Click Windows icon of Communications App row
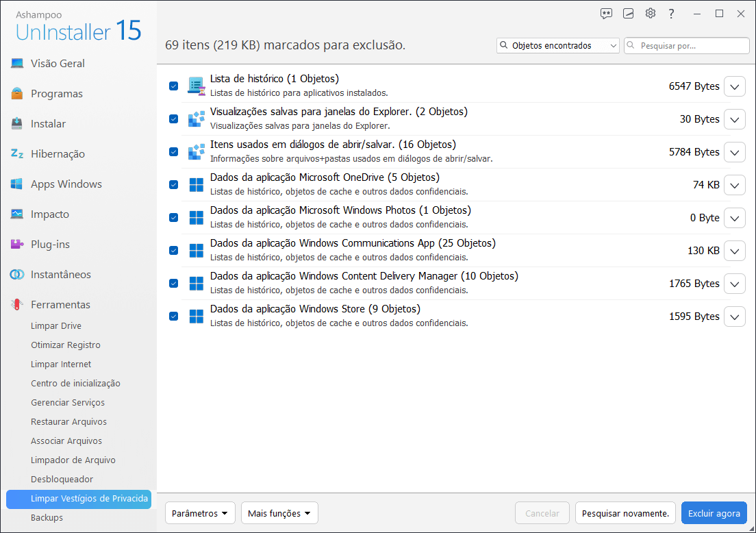The image size is (756, 533). [197, 250]
